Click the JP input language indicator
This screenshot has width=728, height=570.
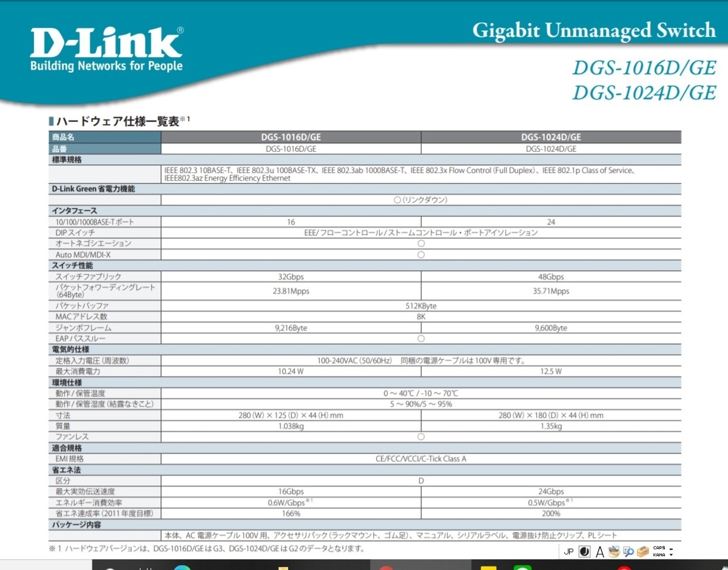point(569,551)
